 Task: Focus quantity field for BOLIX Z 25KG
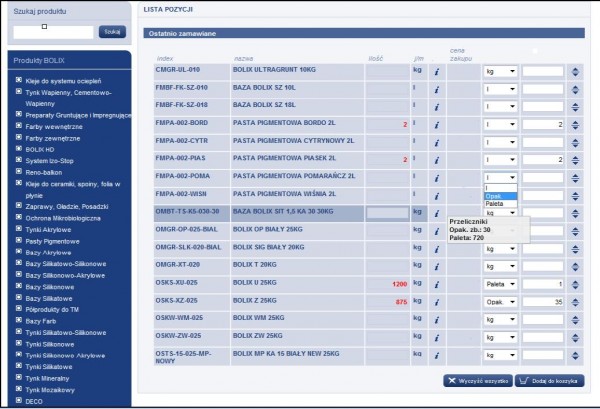543,302
